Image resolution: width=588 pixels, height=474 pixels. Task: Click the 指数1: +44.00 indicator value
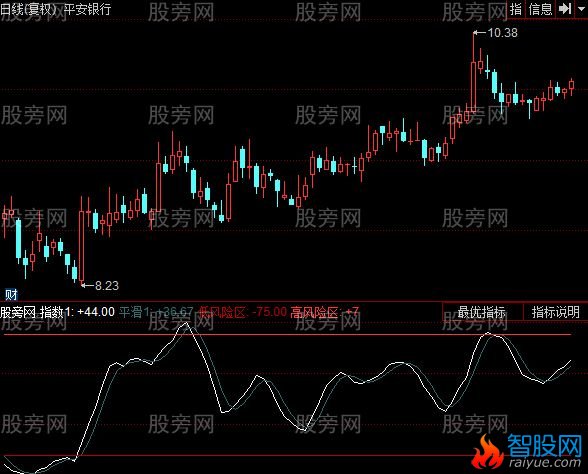tap(77, 312)
